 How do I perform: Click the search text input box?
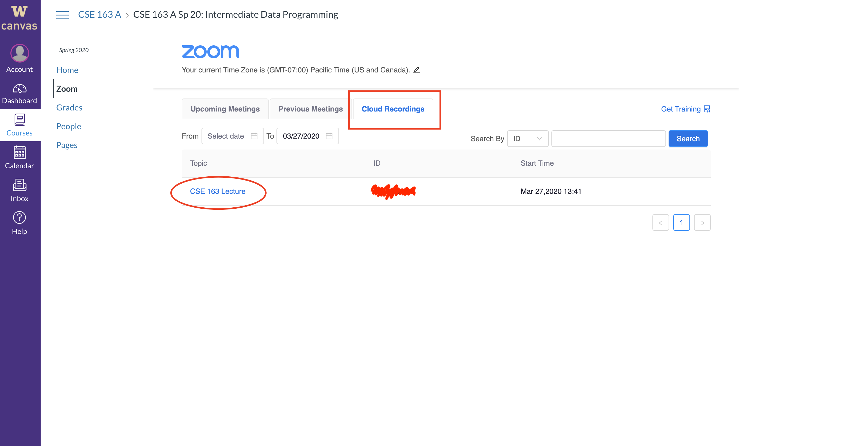click(x=608, y=139)
